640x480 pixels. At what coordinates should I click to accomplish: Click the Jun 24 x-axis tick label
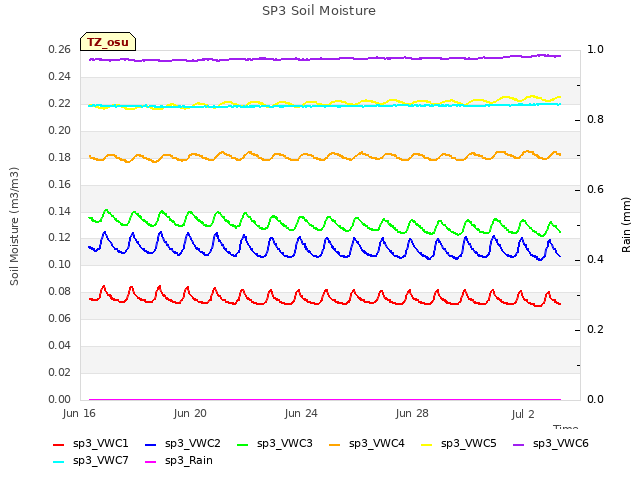click(x=301, y=413)
